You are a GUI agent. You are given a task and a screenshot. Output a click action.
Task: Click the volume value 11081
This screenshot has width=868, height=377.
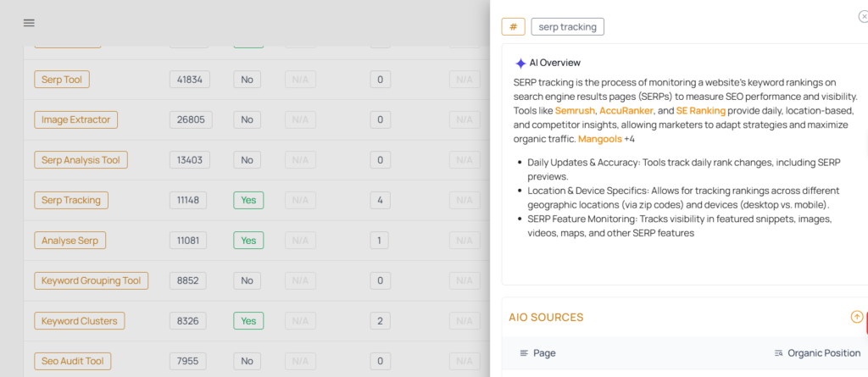(x=188, y=241)
